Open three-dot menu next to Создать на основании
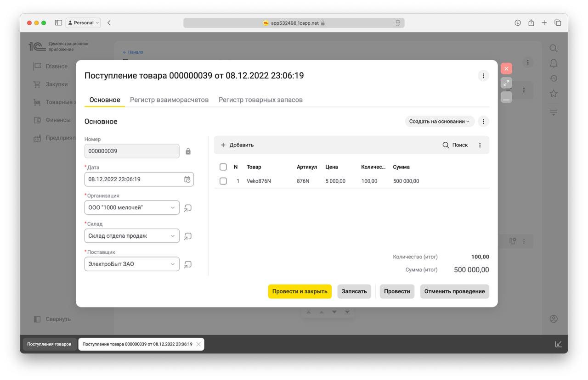Viewport: 588px width, 380px height. coord(483,122)
